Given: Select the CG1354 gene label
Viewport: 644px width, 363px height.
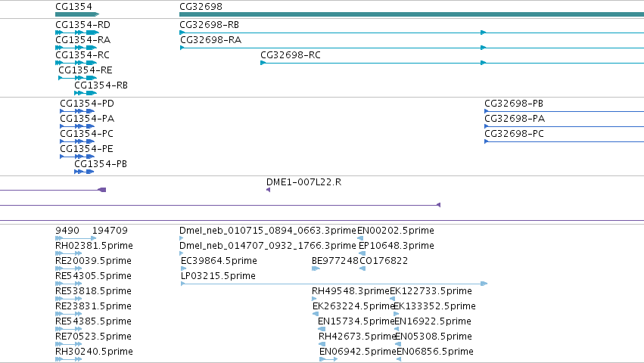Looking at the screenshot, I should tap(73, 7).
